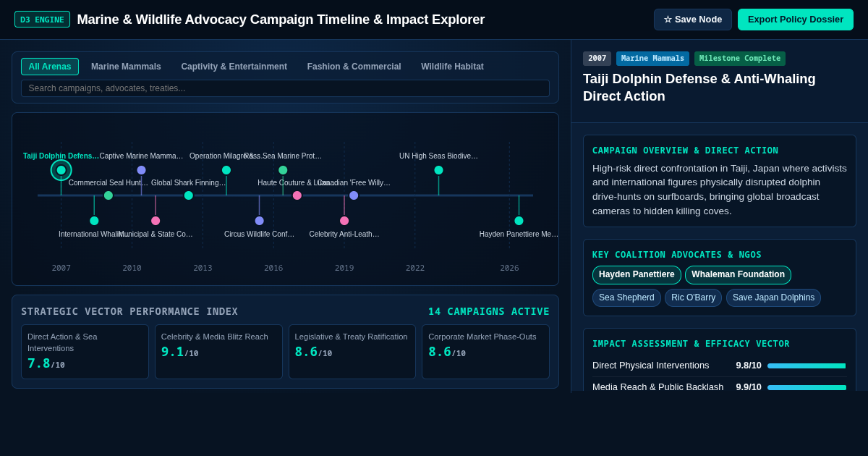Viewport: 868px width, 456px height.
Task: Click the Marine Mammals category badge
Action: click(x=652, y=59)
